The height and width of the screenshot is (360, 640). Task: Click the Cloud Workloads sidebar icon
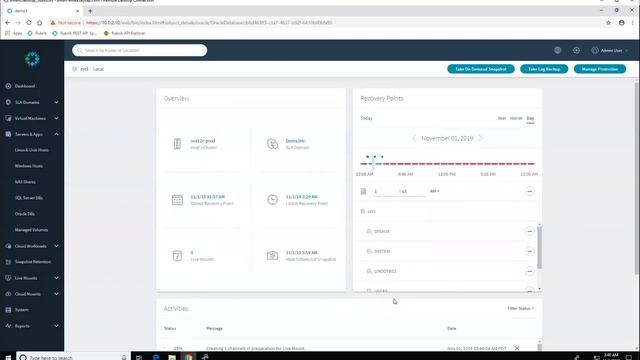click(8, 246)
